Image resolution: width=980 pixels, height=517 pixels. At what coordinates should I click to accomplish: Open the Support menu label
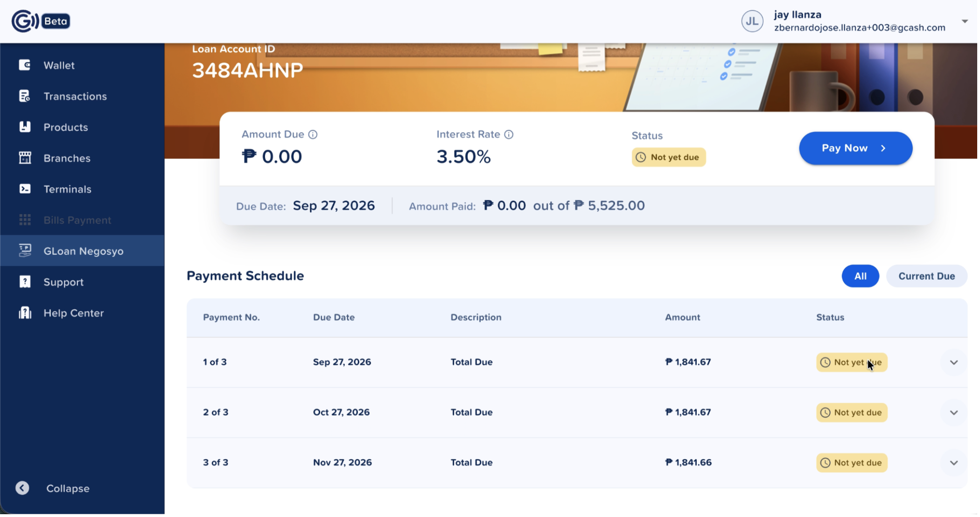pyautogui.click(x=63, y=282)
